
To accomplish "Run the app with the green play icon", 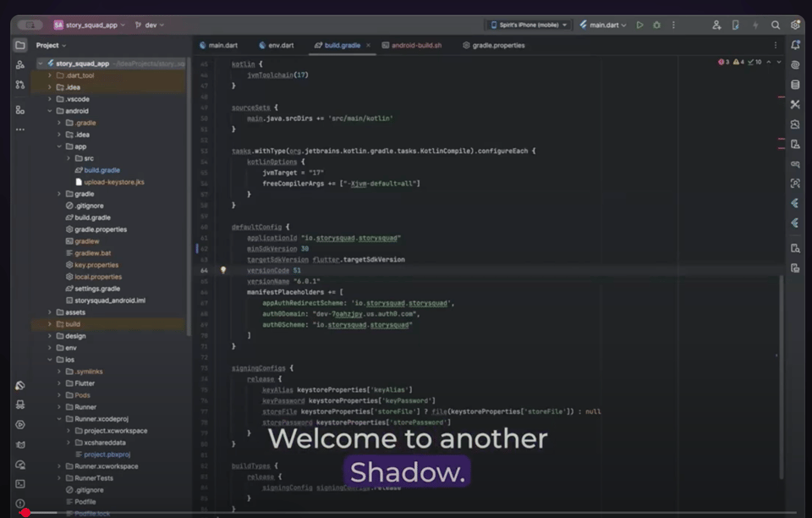I will [639, 25].
